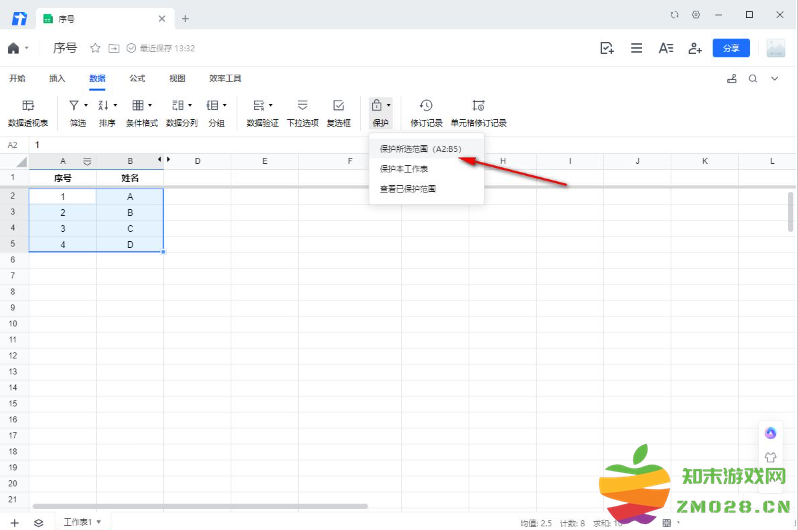Open the search magnifier icon
This screenshot has height=530, width=798.
[x=752, y=78]
